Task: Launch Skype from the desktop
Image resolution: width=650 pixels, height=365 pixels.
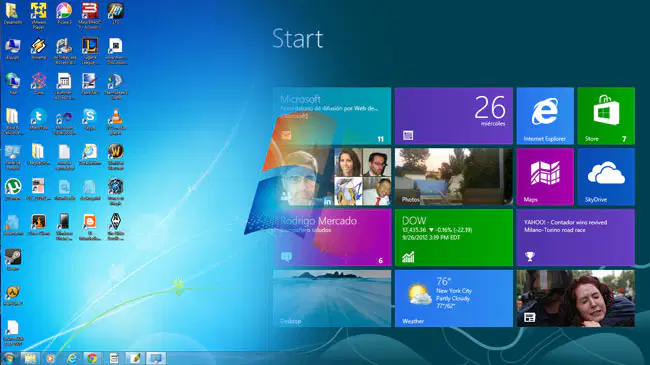Action: click(x=90, y=119)
